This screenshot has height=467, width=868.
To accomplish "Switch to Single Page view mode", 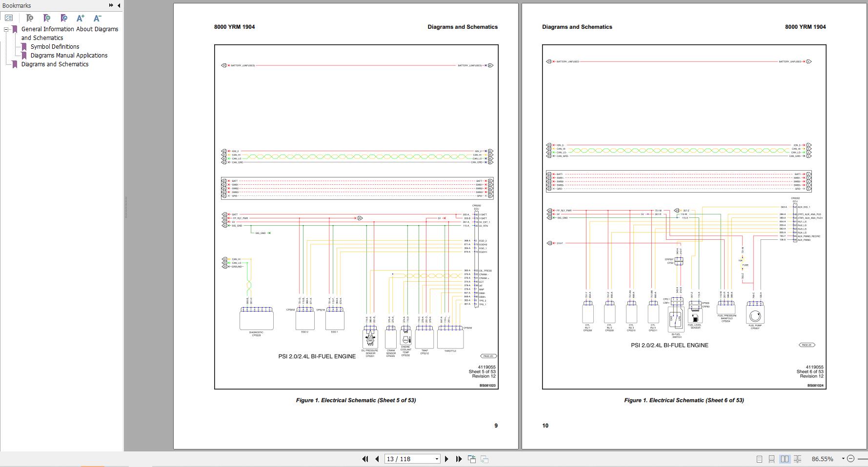I will coord(760,459).
